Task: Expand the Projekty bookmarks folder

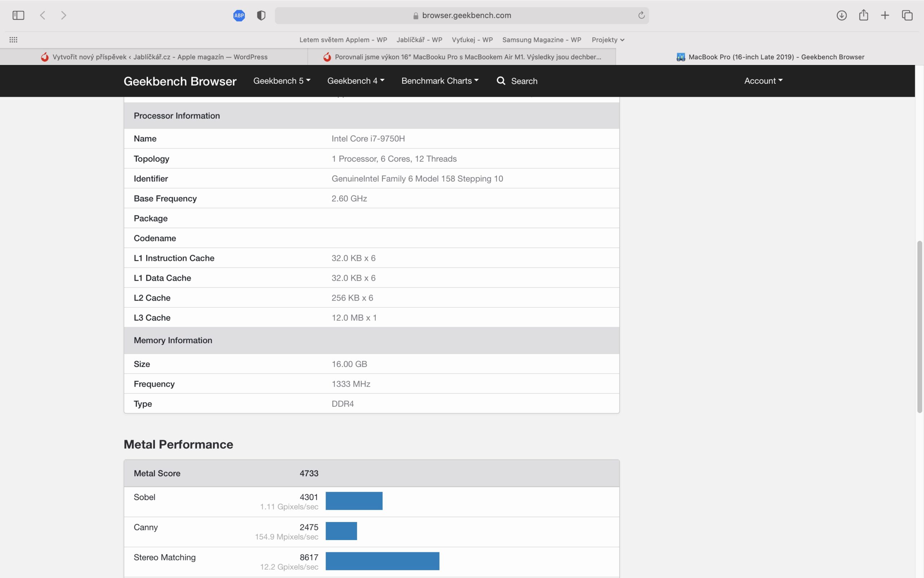Action: (608, 40)
